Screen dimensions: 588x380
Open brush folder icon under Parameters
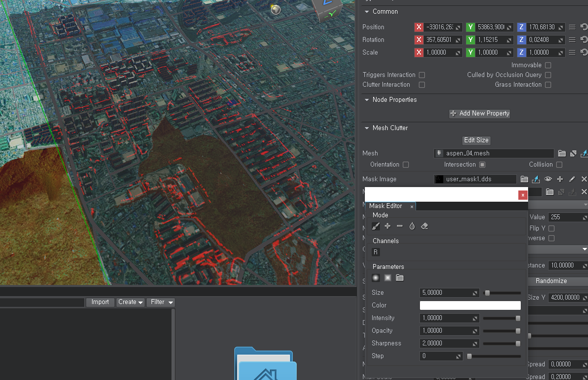click(x=400, y=278)
